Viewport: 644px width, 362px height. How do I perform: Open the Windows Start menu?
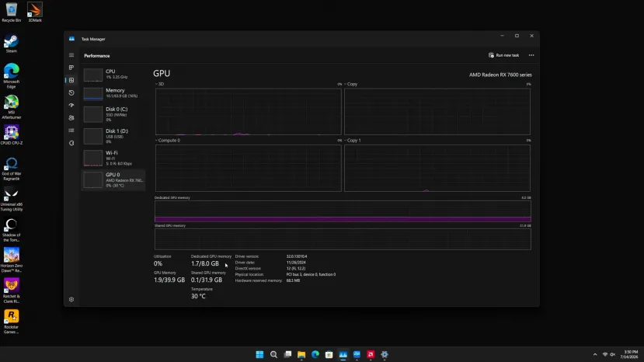(x=259, y=354)
